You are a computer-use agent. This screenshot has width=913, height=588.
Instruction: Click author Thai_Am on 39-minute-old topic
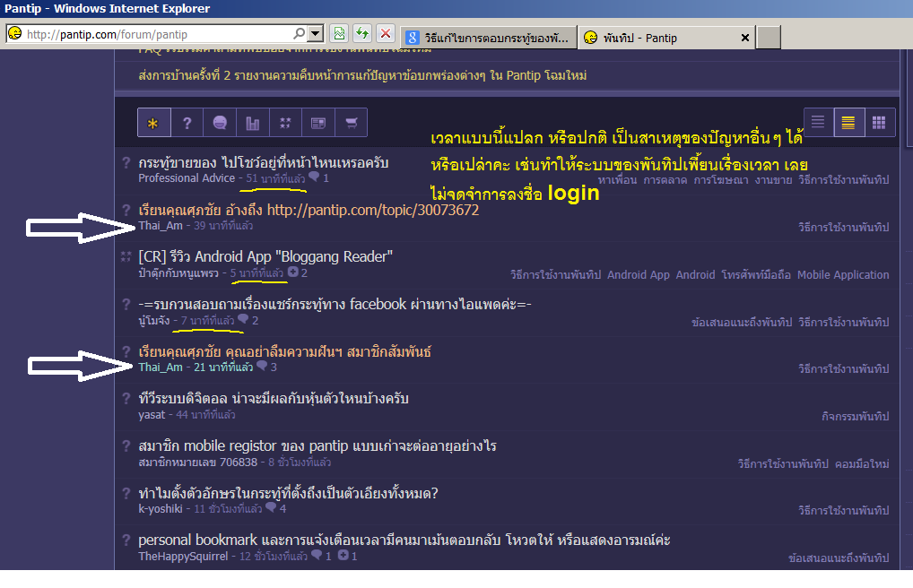pos(161,226)
